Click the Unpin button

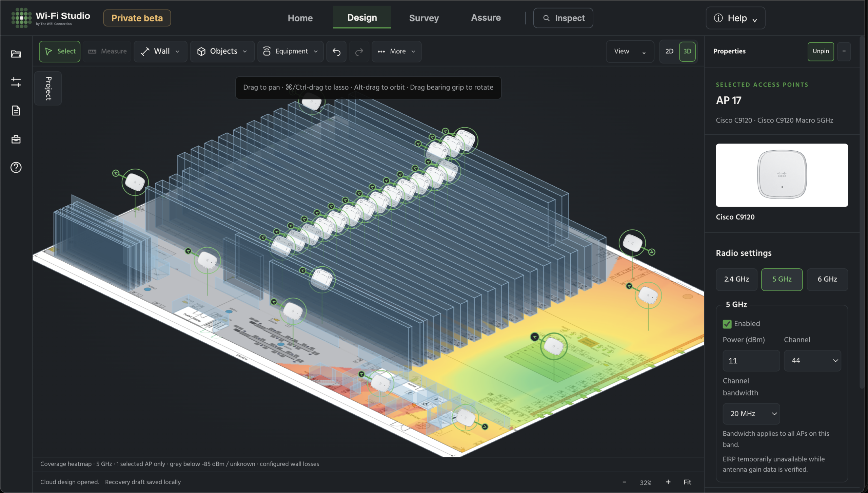(x=821, y=51)
